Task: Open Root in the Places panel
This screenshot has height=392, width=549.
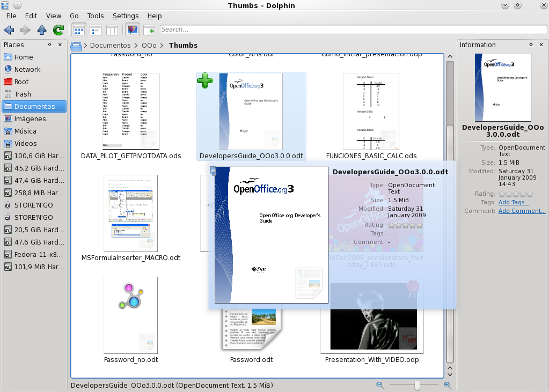Action: [34, 82]
